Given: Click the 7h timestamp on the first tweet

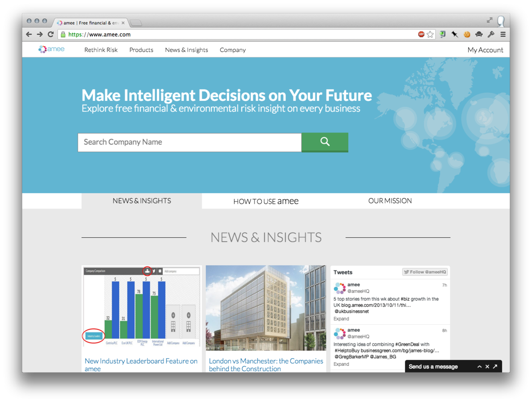Looking at the screenshot, I should click(445, 285).
